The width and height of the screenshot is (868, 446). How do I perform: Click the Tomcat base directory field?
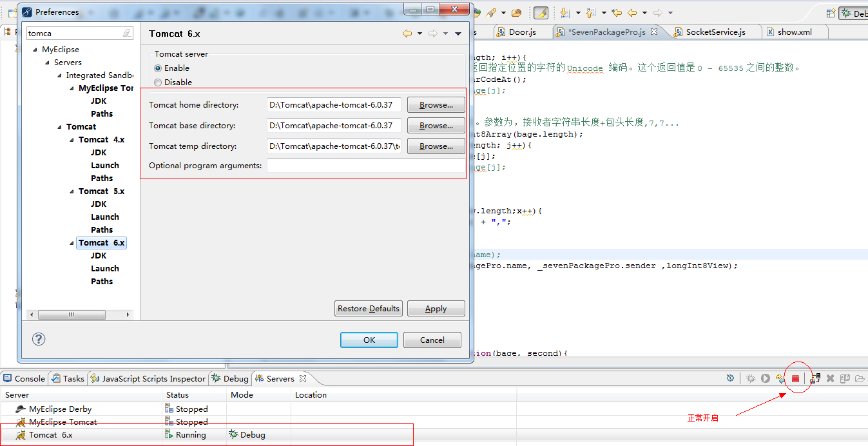(x=334, y=126)
